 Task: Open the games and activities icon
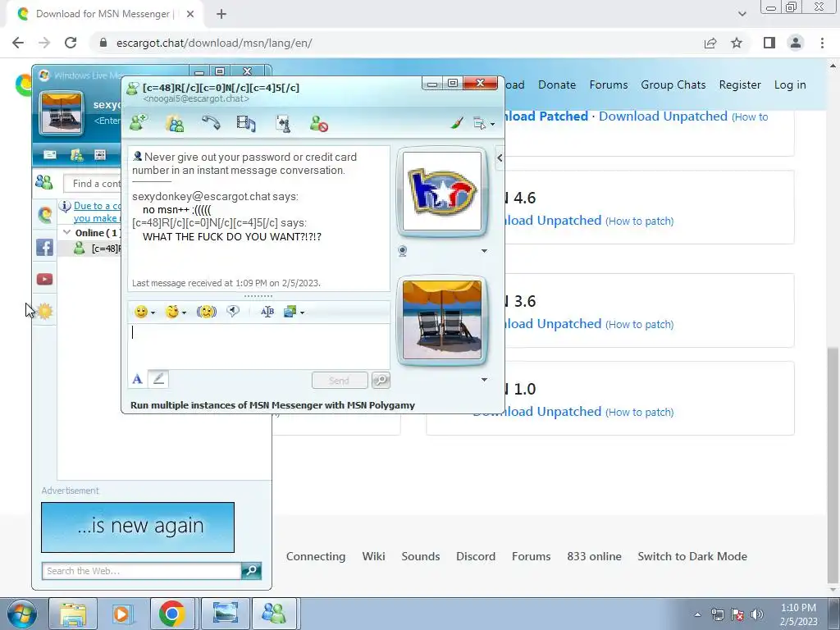[283, 124]
